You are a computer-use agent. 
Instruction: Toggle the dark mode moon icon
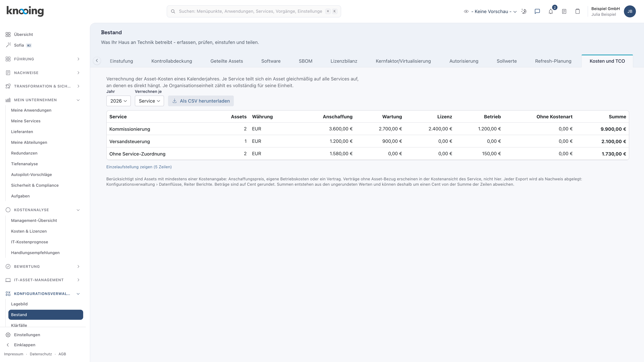coord(524,11)
